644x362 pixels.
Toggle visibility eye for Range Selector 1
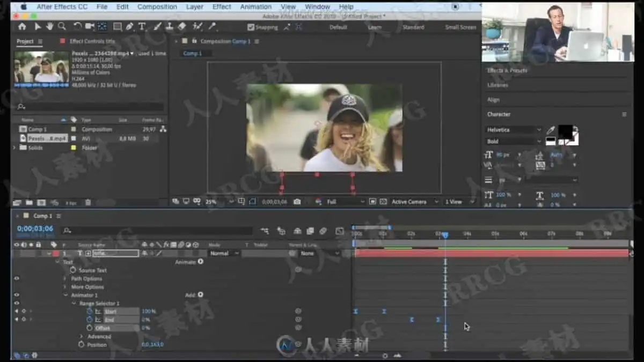[x=17, y=303]
